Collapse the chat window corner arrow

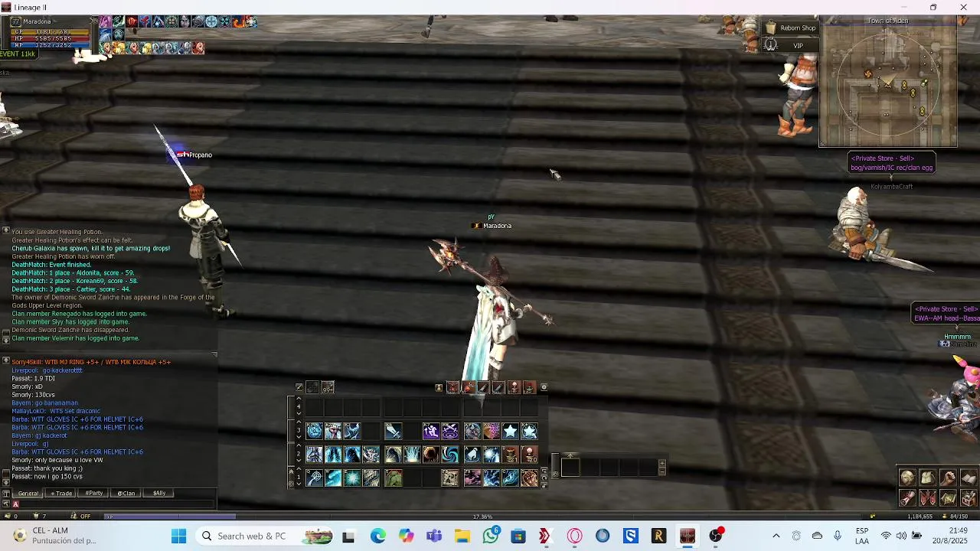(214, 354)
